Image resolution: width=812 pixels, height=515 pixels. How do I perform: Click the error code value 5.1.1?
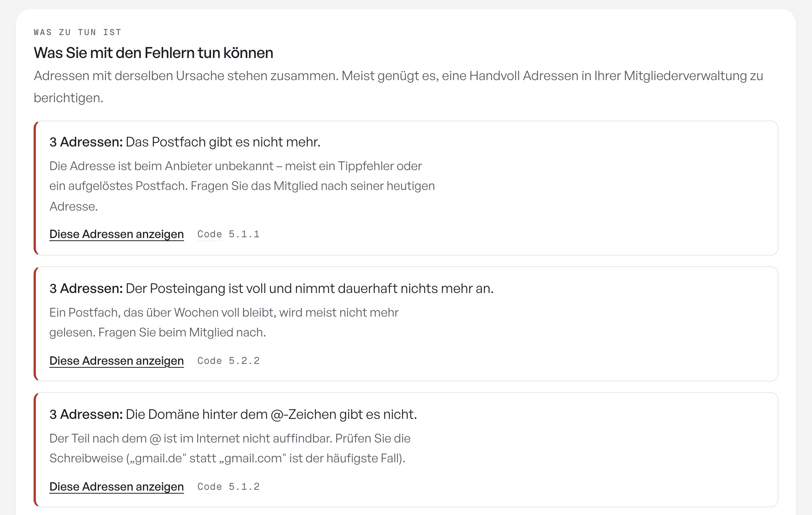tap(244, 234)
